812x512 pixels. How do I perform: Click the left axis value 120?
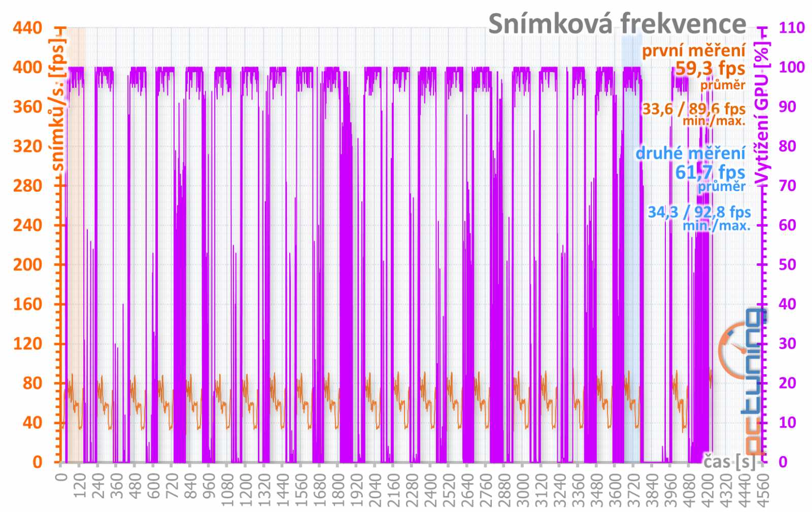click(x=27, y=344)
